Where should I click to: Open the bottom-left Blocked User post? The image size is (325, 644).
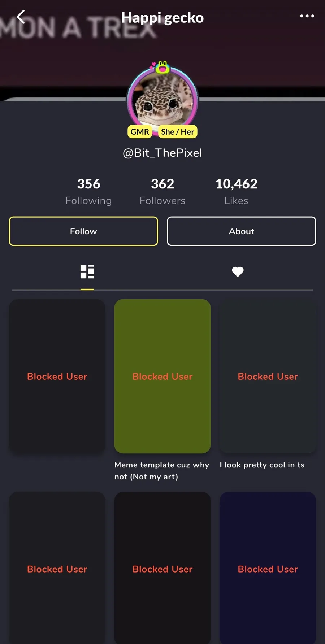click(x=57, y=567)
